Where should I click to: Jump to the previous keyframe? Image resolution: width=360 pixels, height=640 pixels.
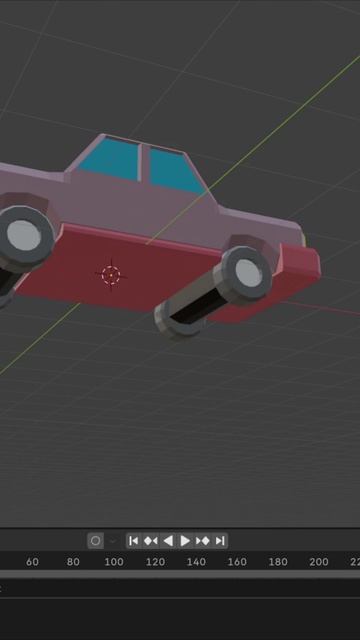coord(151,541)
